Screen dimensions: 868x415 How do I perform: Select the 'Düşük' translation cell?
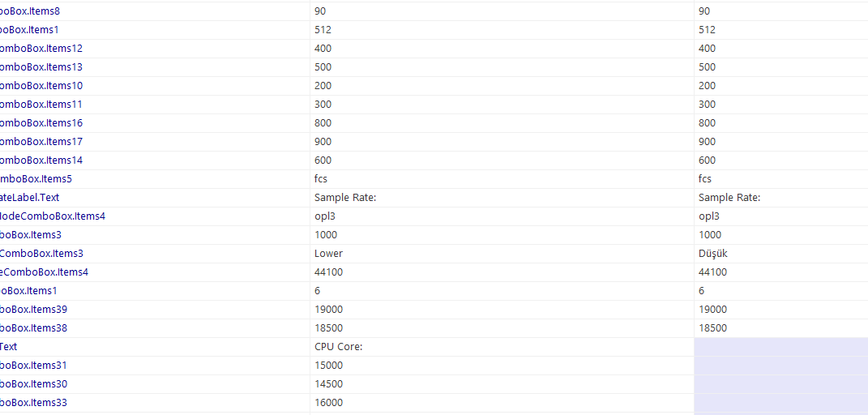781,254
